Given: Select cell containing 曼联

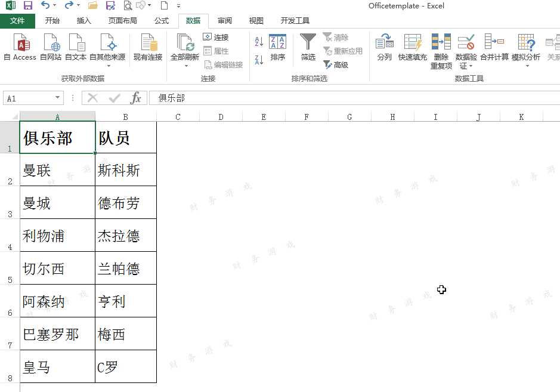Looking at the screenshot, I should [x=57, y=169].
